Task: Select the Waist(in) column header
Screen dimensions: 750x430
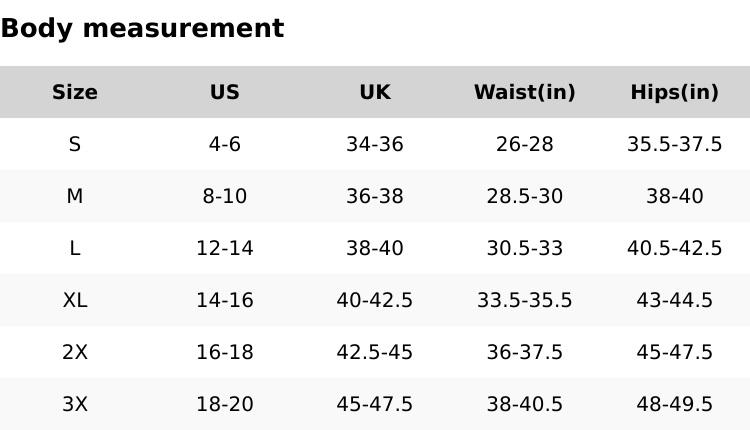Action: (x=525, y=93)
